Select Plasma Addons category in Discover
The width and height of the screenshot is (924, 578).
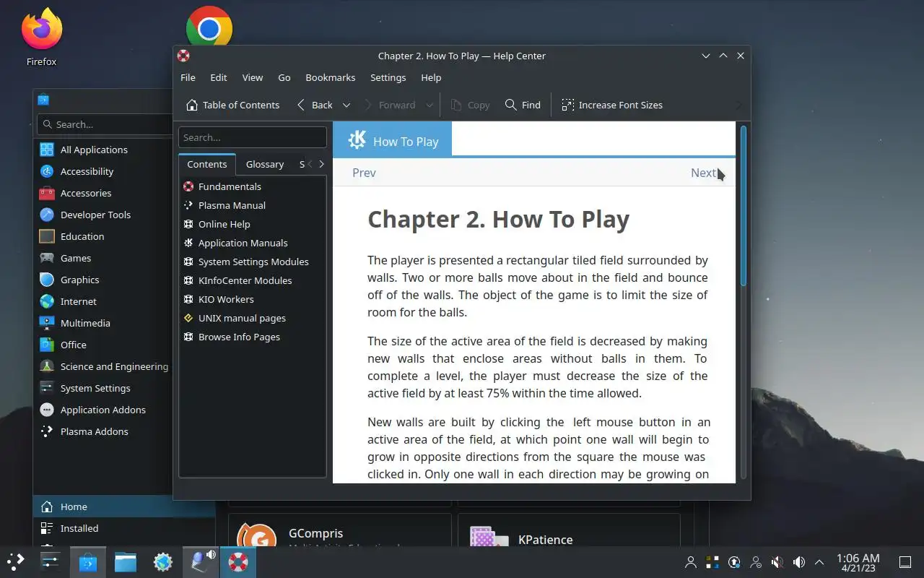pos(94,431)
